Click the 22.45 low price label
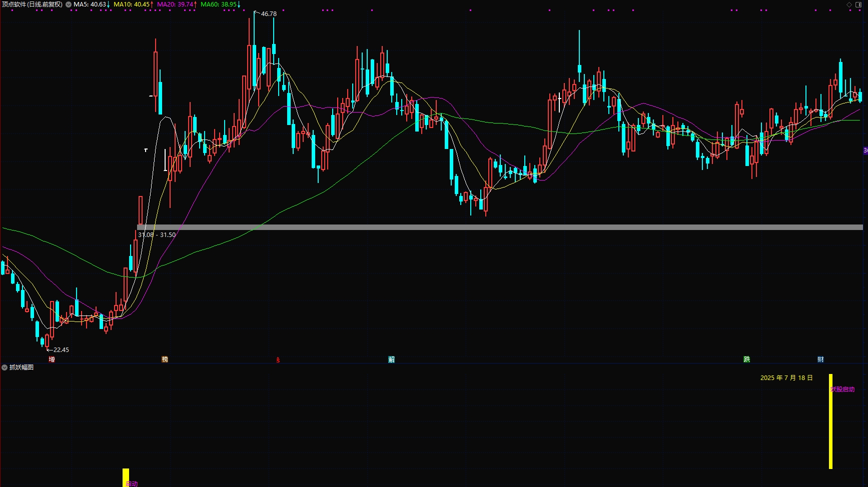Screen dimensions: 868x487 coord(61,350)
